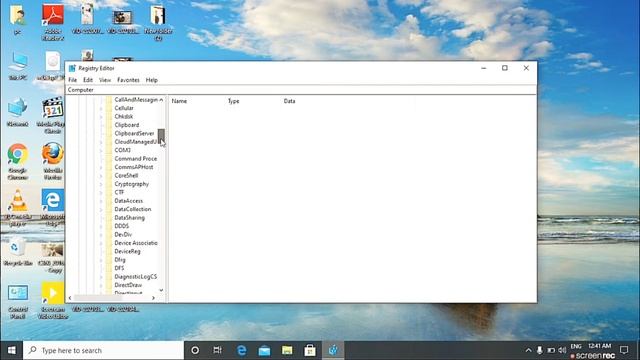Select the CommsAPHost key text
The image size is (640, 360).
(x=134, y=167)
